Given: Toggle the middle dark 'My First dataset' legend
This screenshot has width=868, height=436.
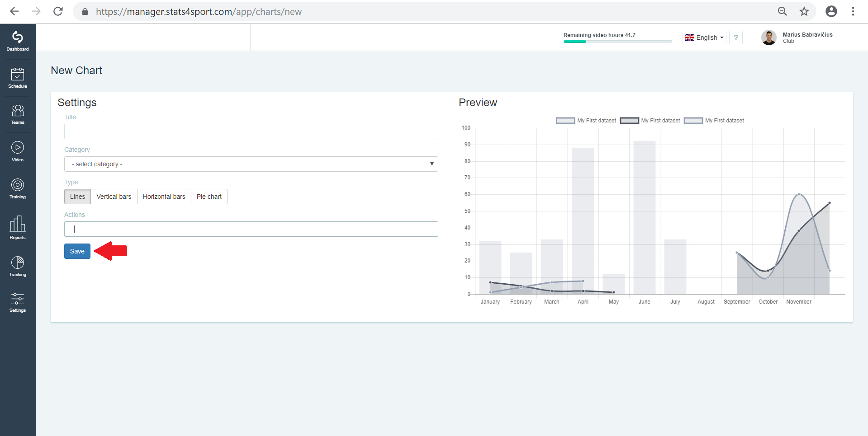Looking at the screenshot, I should point(650,121).
